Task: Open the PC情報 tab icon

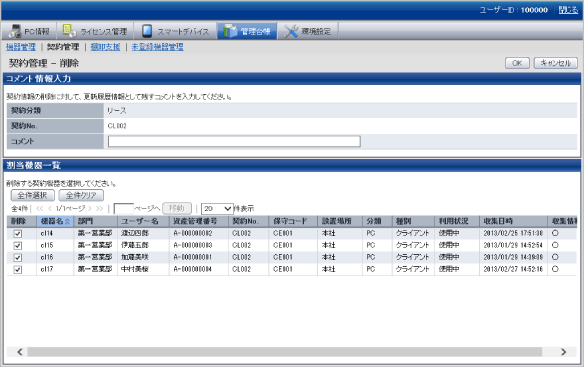Action: click(15, 31)
